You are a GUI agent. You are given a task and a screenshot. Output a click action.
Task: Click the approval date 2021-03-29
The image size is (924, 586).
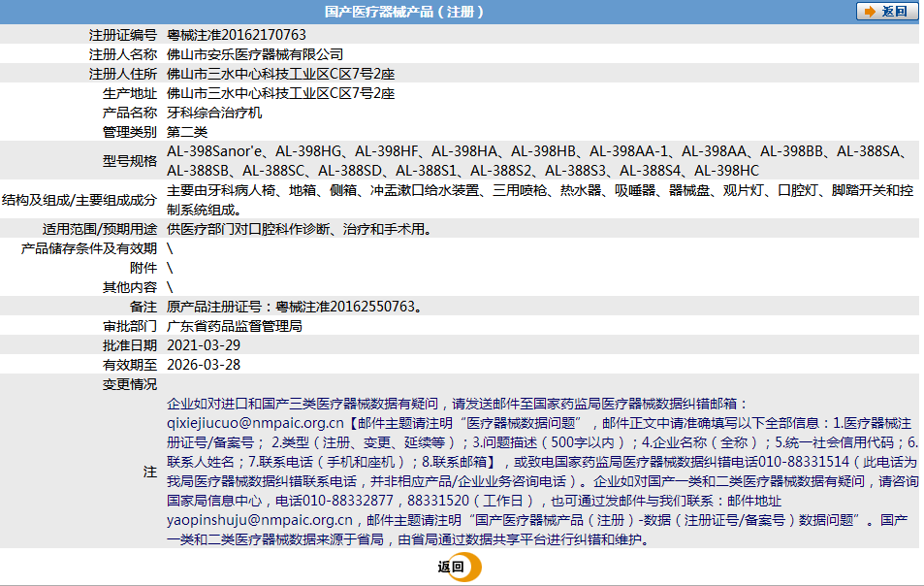[204, 345]
